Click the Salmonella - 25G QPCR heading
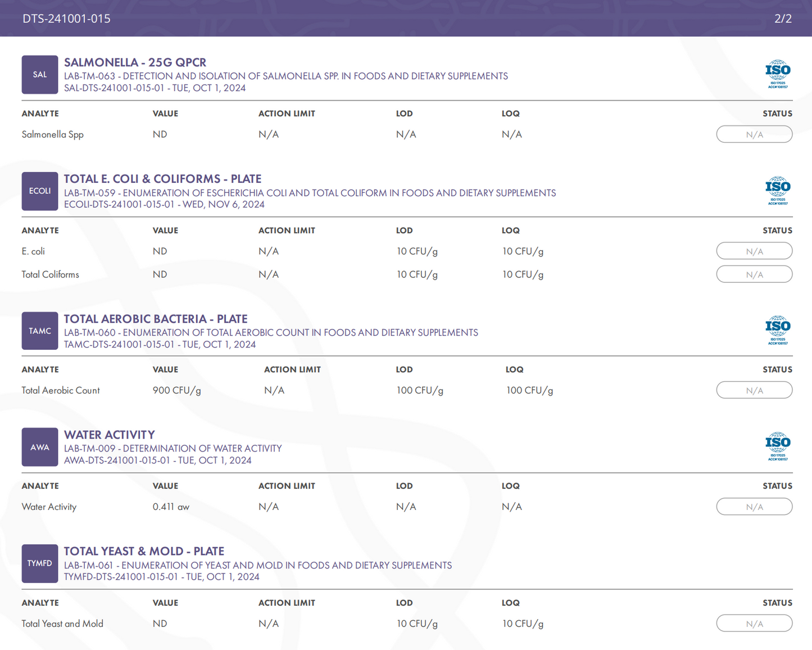Viewport: 812px width, 650px height. (x=135, y=62)
